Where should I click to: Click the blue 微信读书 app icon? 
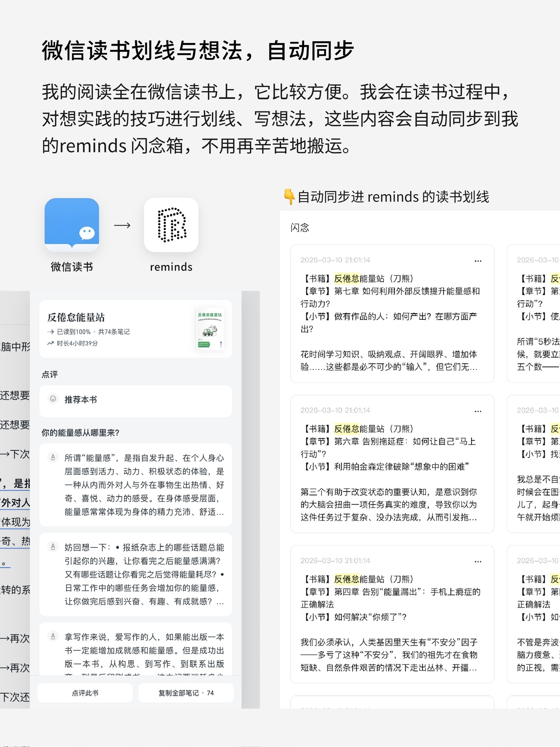pyautogui.click(x=72, y=225)
